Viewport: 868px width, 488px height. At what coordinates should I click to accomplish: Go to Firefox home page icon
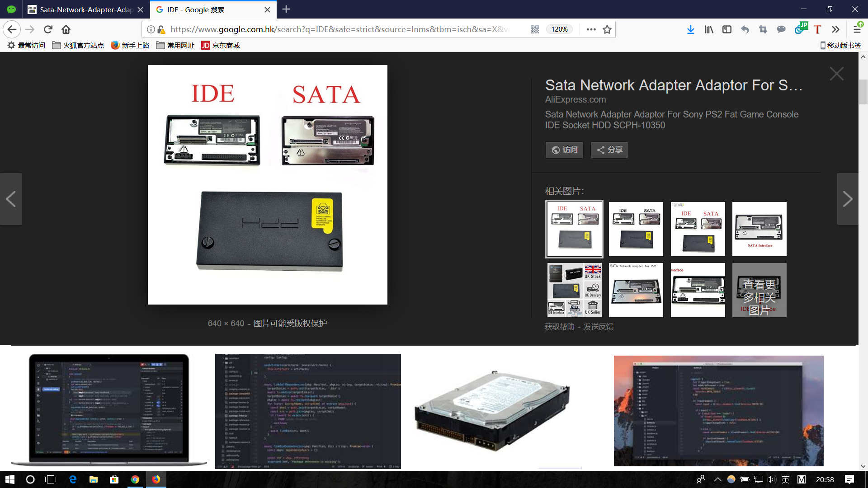(66, 29)
